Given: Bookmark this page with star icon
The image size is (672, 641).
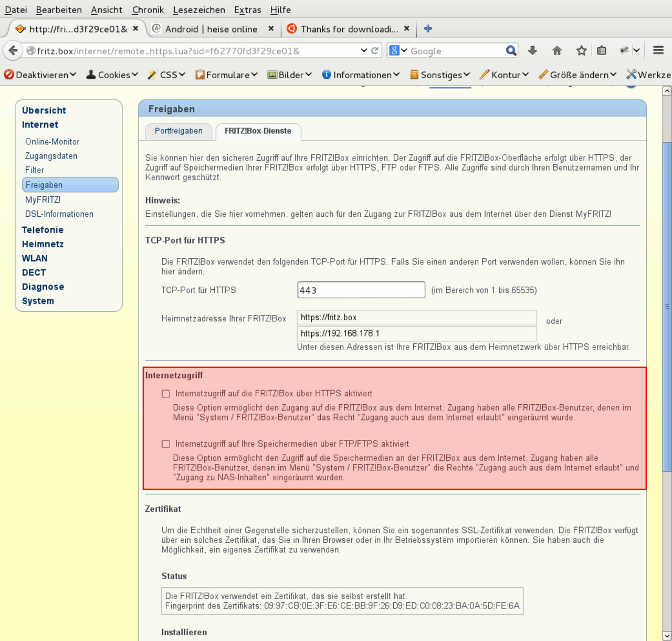Looking at the screenshot, I should (581, 50).
